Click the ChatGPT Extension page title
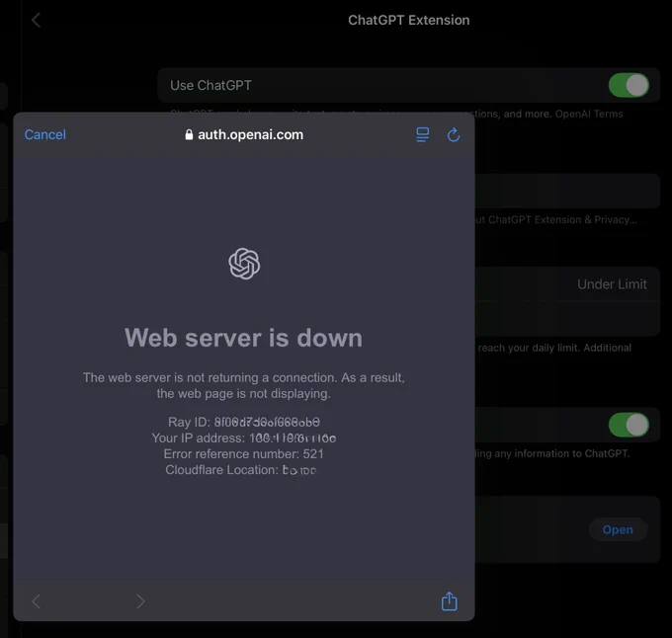 click(x=408, y=20)
